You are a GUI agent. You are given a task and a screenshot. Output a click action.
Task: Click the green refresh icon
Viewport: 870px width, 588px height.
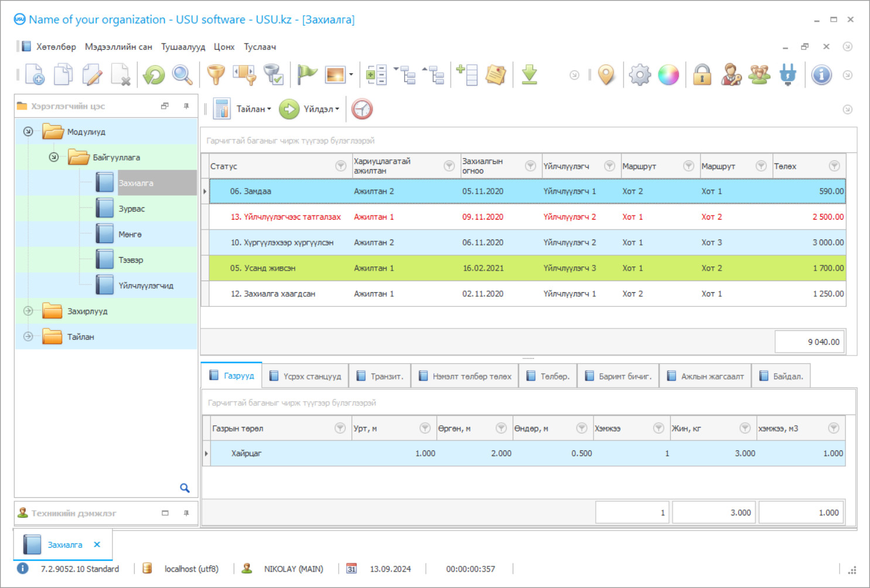pyautogui.click(x=154, y=75)
